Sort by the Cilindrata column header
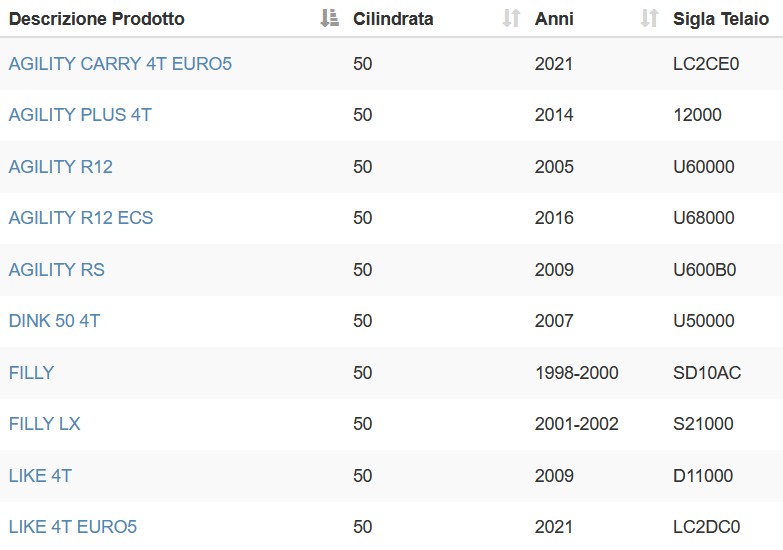This screenshot has height=550, width=783. click(393, 19)
